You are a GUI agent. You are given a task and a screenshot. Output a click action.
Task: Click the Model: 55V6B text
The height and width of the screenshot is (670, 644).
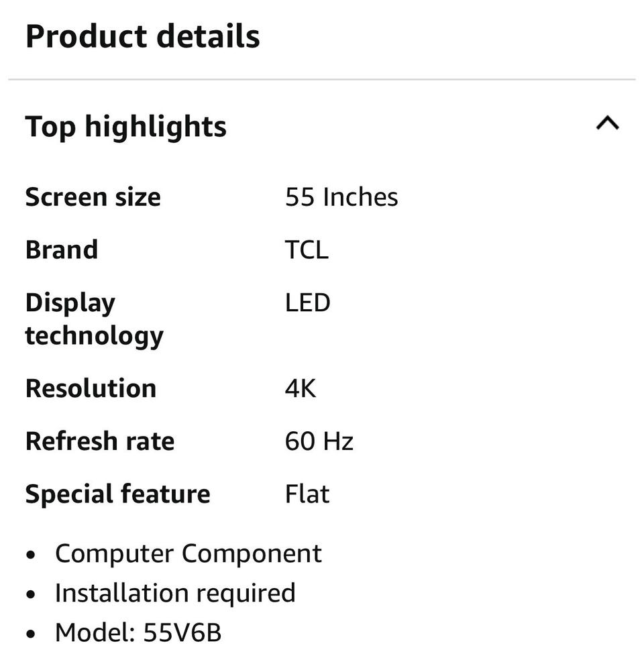[x=138, y=632]
